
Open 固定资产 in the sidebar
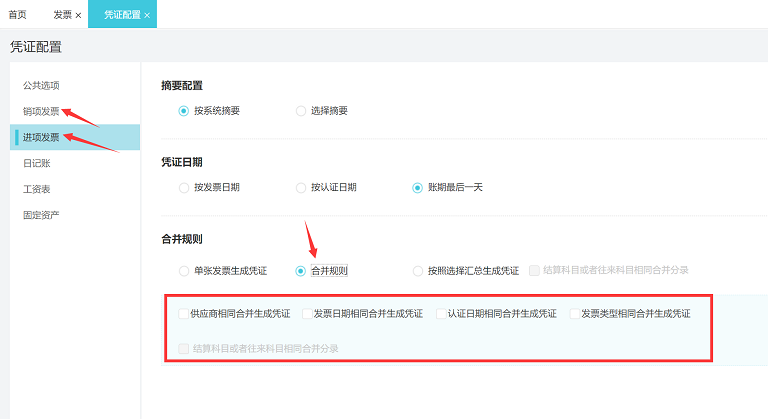[x=41, y=215]
